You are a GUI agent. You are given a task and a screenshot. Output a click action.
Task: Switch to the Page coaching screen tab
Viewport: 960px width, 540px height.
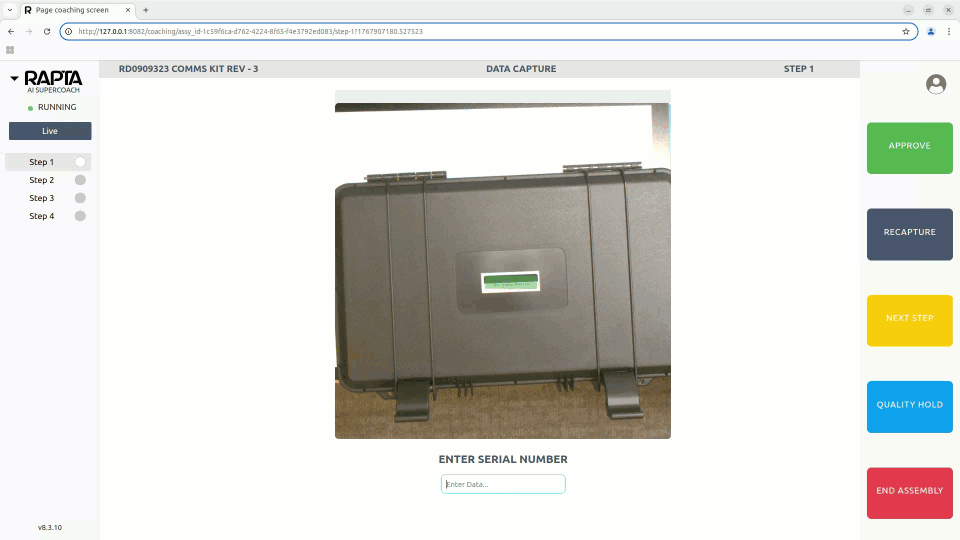click(76, 9)
